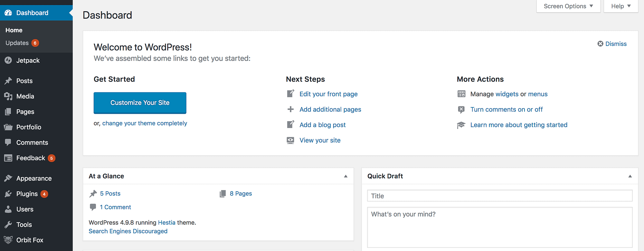This screenshot has width=644, height=251.
Task: Click the Jetpack icon in sidebar
Action: (8, 60)
